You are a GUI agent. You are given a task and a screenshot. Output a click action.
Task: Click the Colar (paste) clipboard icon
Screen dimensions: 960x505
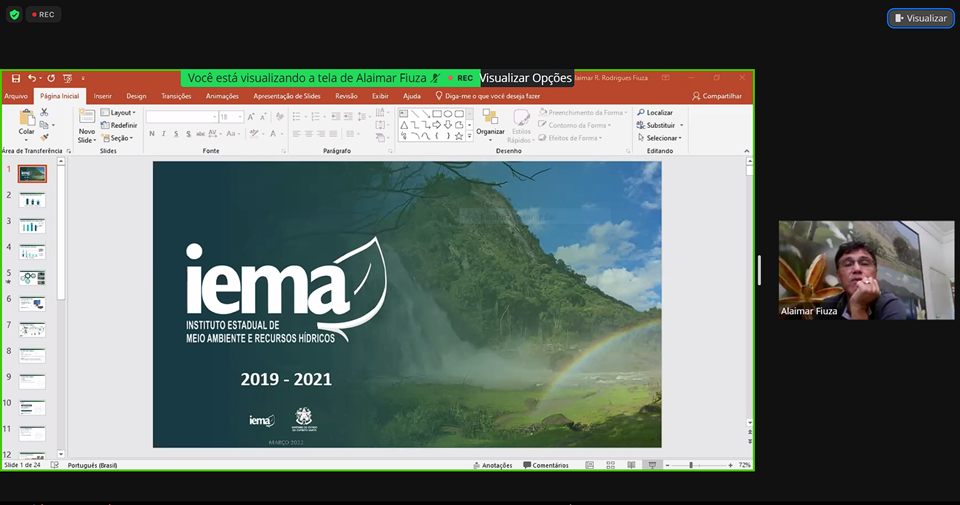[26, 118]
